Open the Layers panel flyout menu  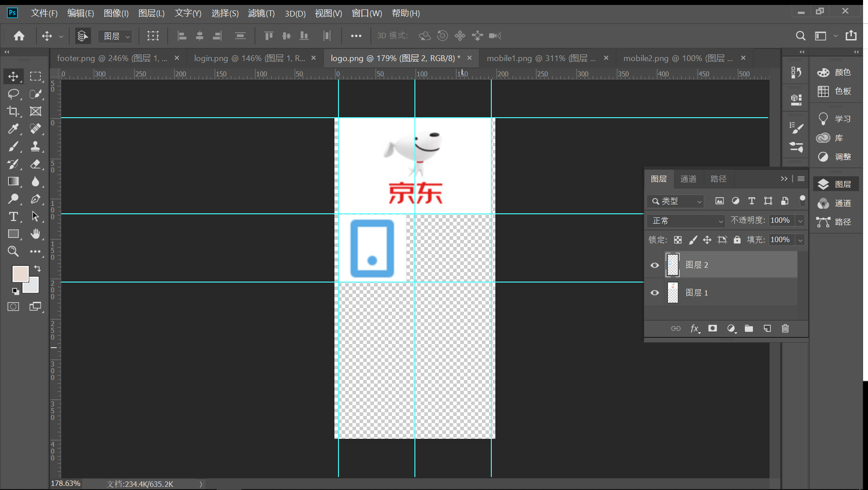(x=801, y=179)
